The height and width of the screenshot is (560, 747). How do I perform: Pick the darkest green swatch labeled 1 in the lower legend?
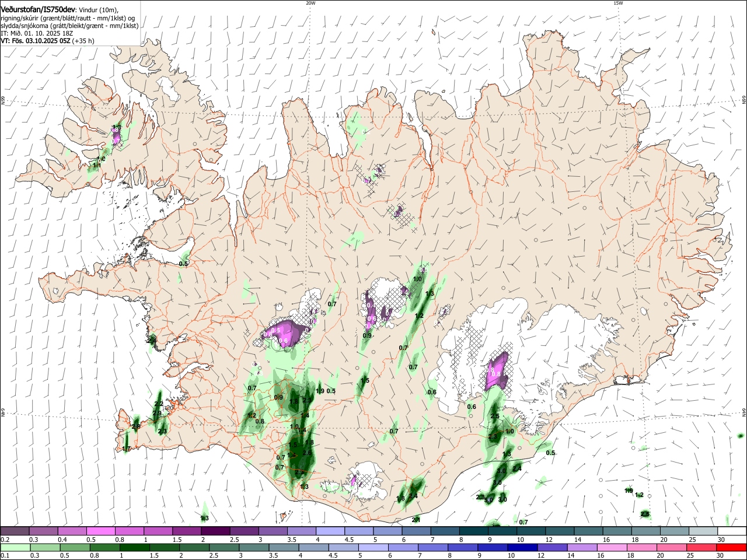(x=134, y=547)
